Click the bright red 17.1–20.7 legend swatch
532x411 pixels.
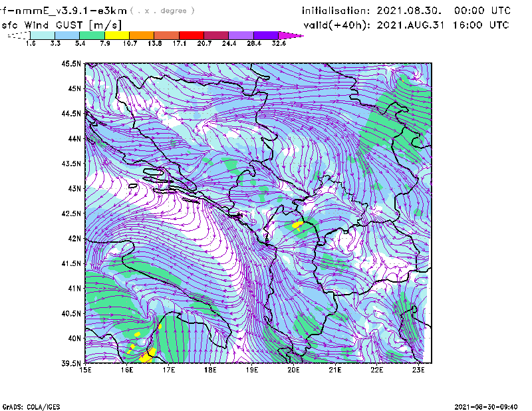tap(192, 35)
